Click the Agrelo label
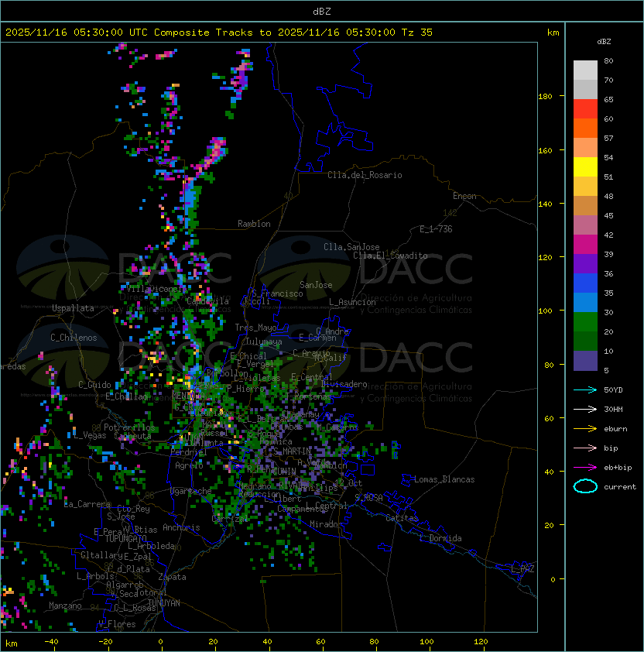This screenshot has width=644, height=652. pos(189,465)
